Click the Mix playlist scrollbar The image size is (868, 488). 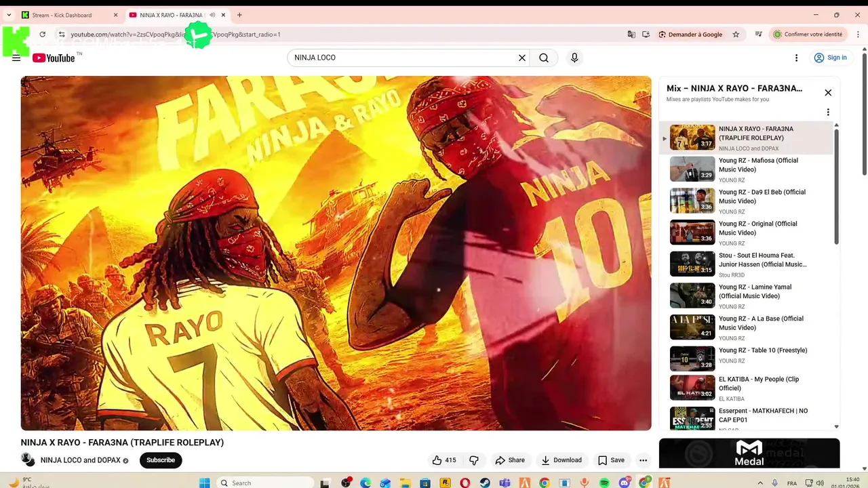836,186
